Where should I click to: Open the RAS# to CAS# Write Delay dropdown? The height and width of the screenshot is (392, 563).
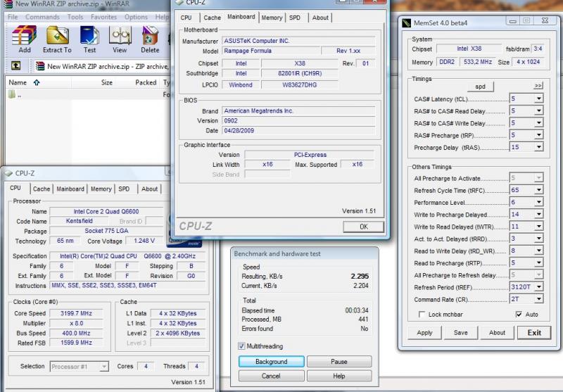click(538, 122)
